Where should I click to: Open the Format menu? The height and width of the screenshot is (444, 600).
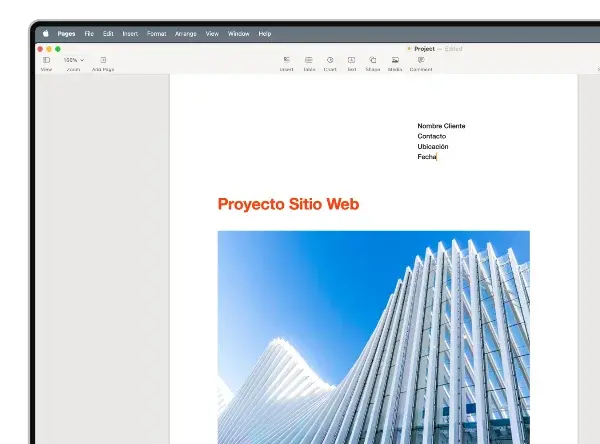click(157, 34)
